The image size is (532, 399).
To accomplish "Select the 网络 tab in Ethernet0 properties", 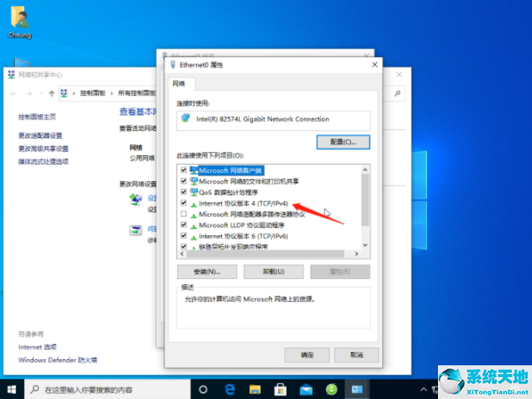I will click(x=179, y=82).
